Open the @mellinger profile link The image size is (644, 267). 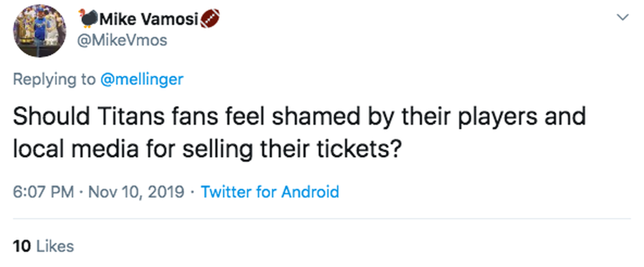(x=142, y=80)
